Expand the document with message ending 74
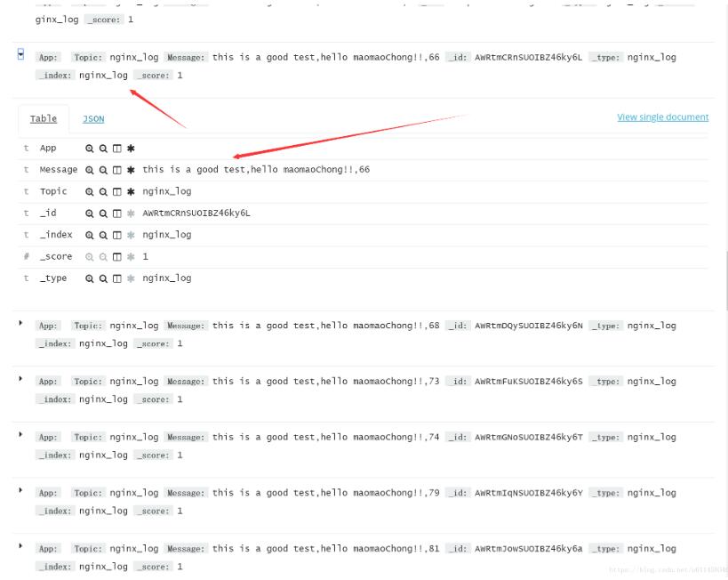 [x=21, y=434]
